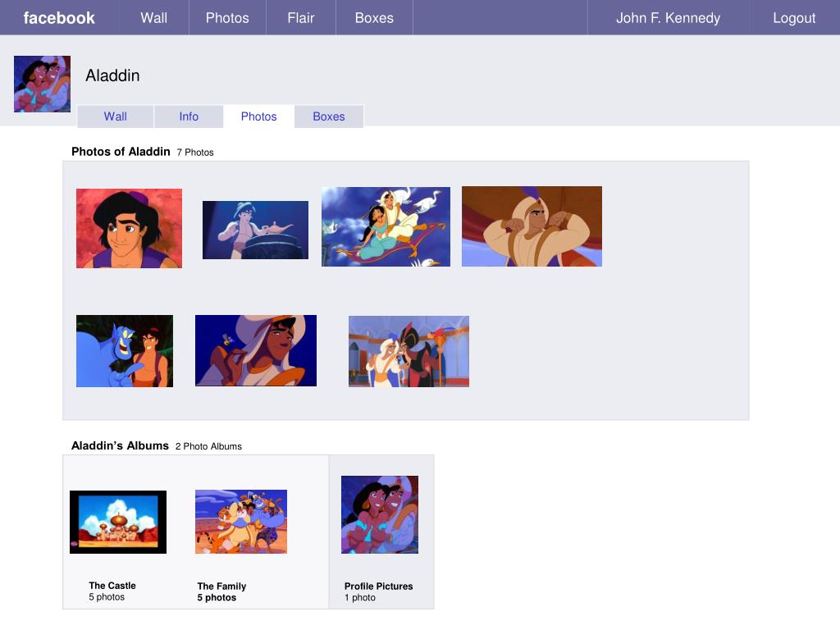This screenshot has width=840, height=630.
Task: Switch to the Info profile tab
Action: click(189, 116)
